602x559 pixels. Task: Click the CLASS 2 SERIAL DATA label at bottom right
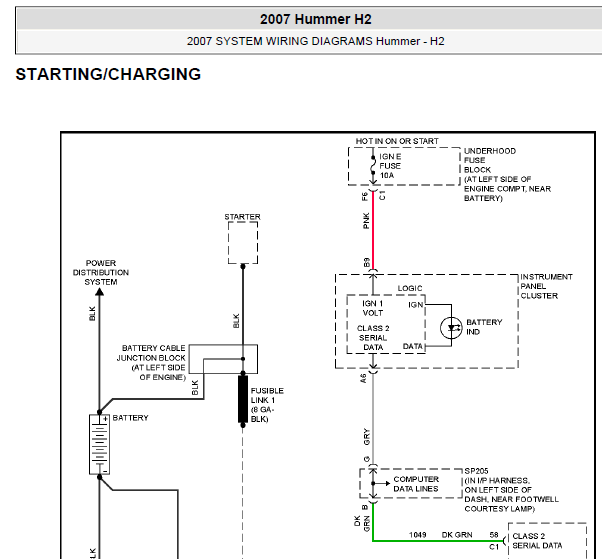[537, 541]
